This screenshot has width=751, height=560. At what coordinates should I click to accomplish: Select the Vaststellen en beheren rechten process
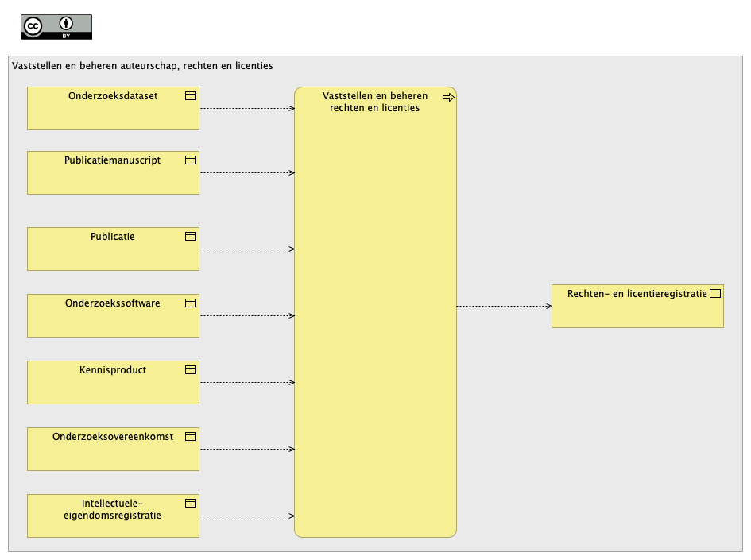click(375, 312)
